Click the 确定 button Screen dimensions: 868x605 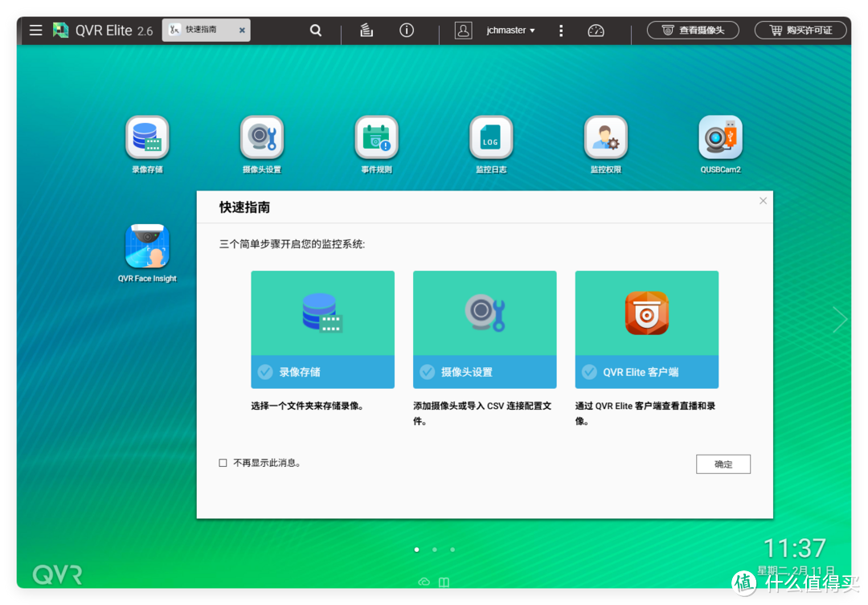click(723, 464)
